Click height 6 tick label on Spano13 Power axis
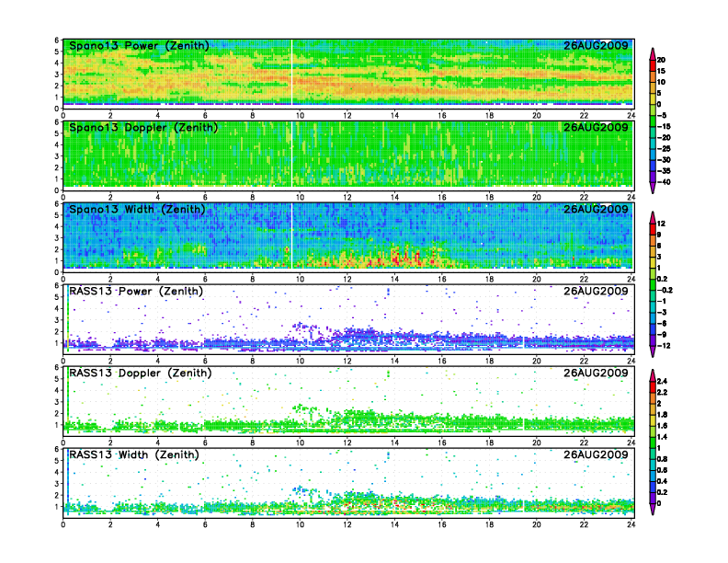 tap(57, 40)
